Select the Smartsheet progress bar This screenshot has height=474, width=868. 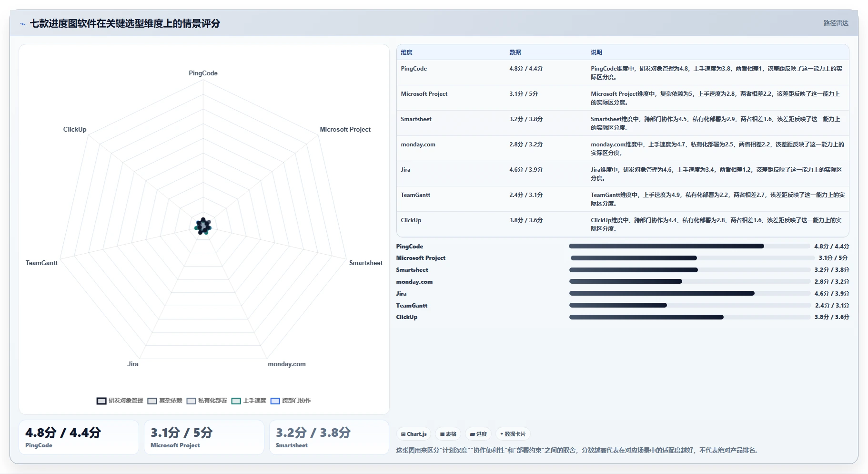click(690, 270)
